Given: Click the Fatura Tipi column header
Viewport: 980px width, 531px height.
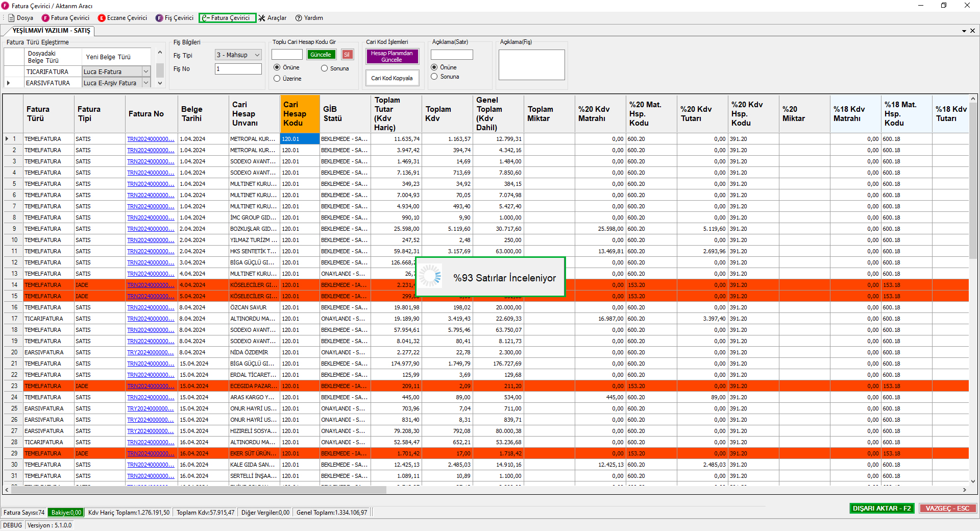Looking at the screenshot, I should (100, 113).
